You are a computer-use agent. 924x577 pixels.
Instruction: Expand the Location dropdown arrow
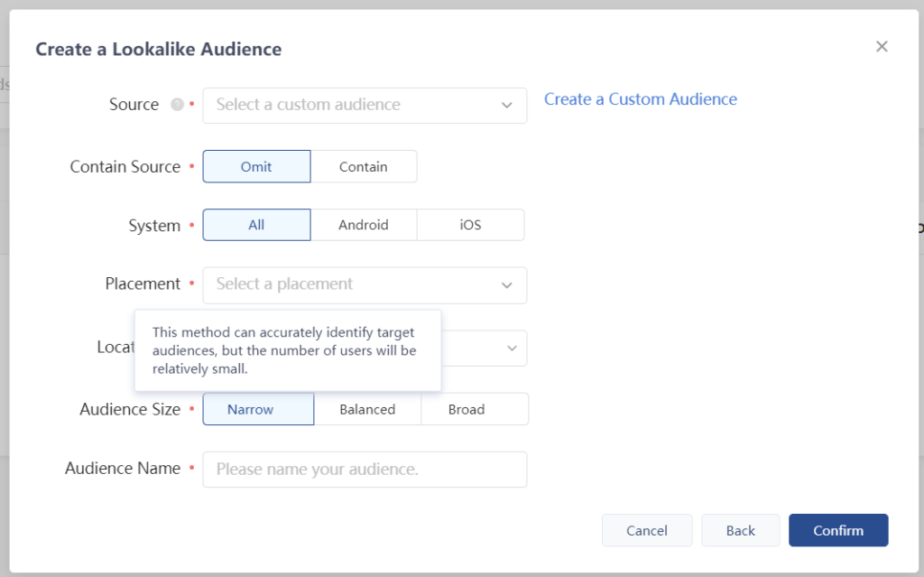(512, 348)
